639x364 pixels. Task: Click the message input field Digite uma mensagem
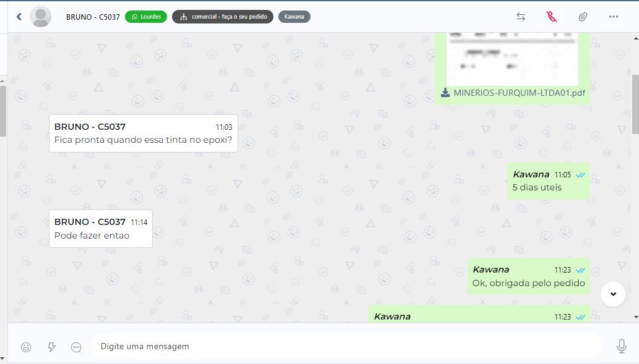(x=346, y=346)
